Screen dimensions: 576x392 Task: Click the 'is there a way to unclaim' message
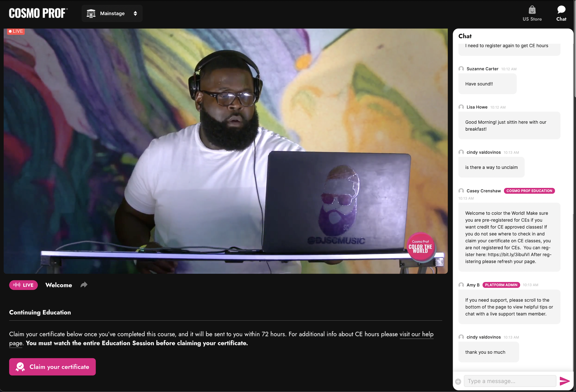pyautogui.click(x=491, y=167)
